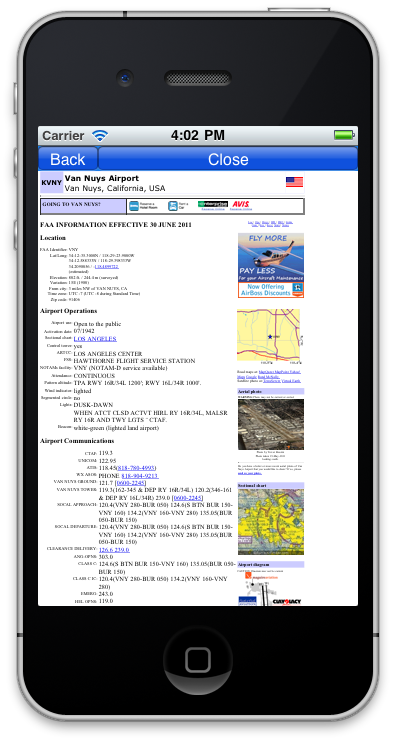Tap the Sectional chart section header
The height and width of the screenshot is (744, 396).
point(271,485)
